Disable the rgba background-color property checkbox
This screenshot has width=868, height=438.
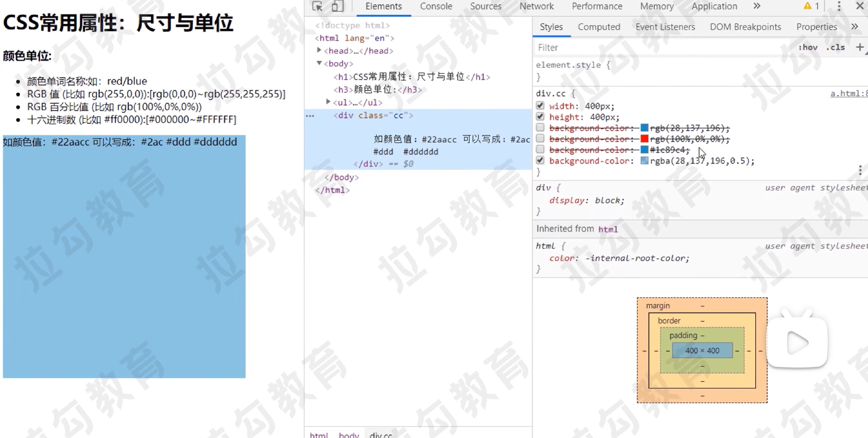click(540, 161)
